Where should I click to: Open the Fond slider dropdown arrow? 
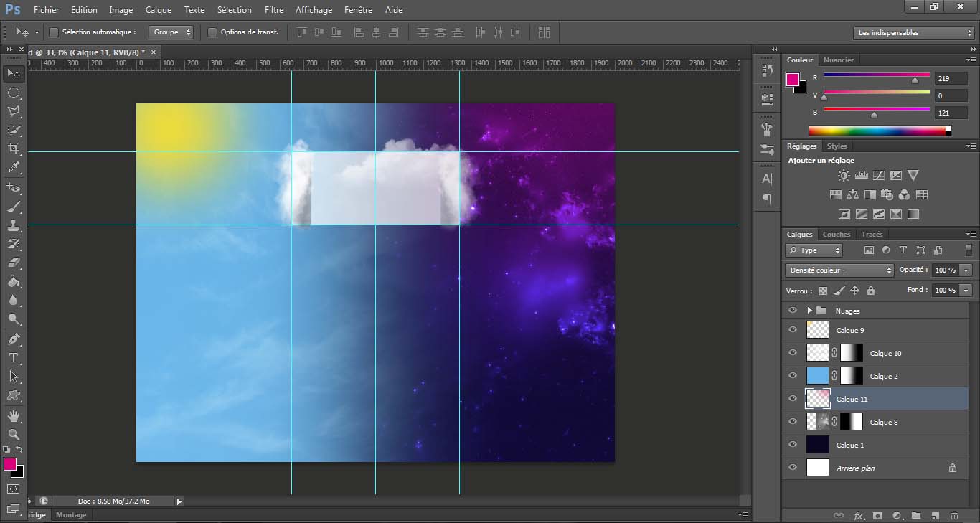tap(966, 291)
